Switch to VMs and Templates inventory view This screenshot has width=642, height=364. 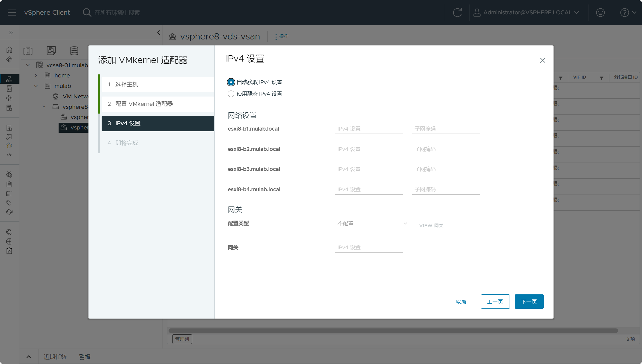[x=51, y=51]
